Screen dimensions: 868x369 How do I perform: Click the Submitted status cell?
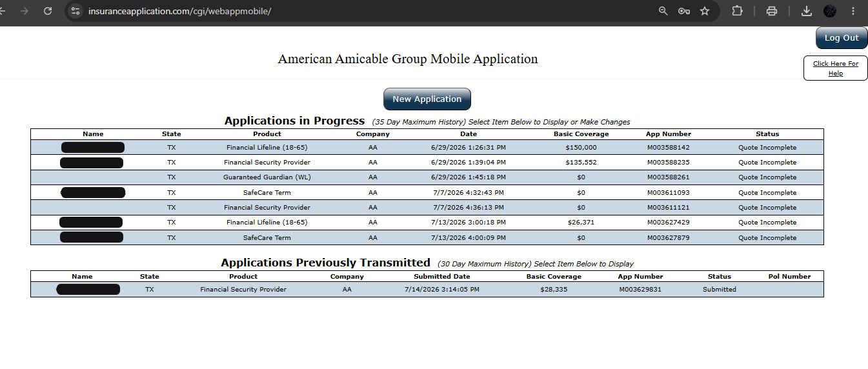720,289
